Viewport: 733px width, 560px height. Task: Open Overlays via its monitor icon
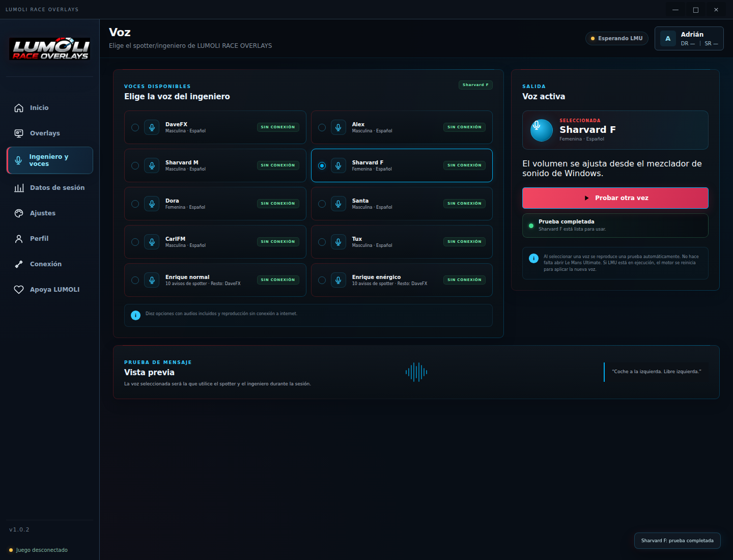pyautogui.click(x=19, y=133)
